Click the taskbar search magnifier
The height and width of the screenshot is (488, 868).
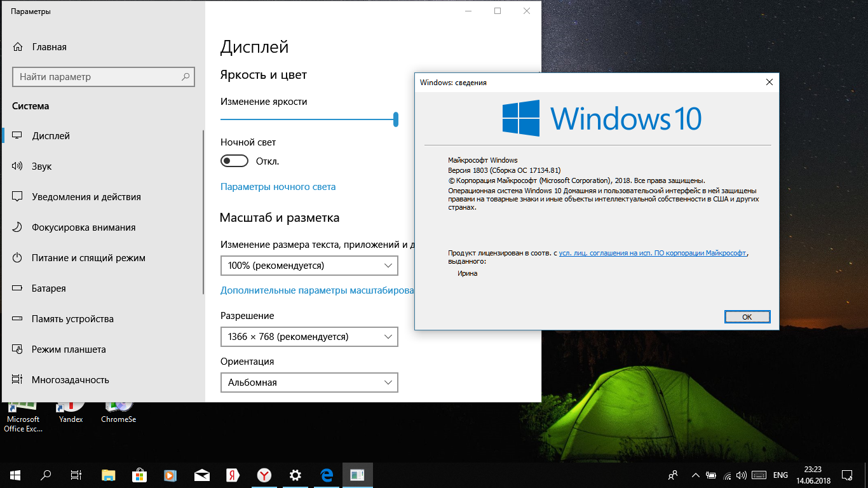coord(46,475)
